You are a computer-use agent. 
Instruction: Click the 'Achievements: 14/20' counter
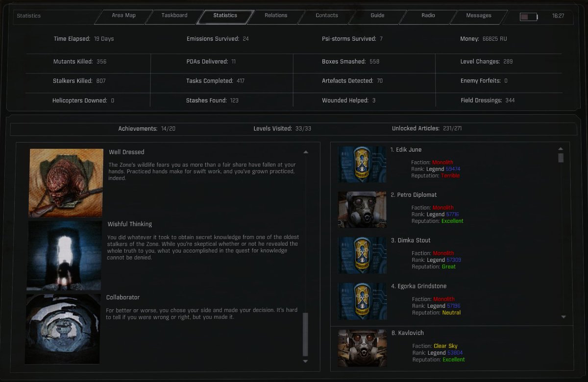147,129
